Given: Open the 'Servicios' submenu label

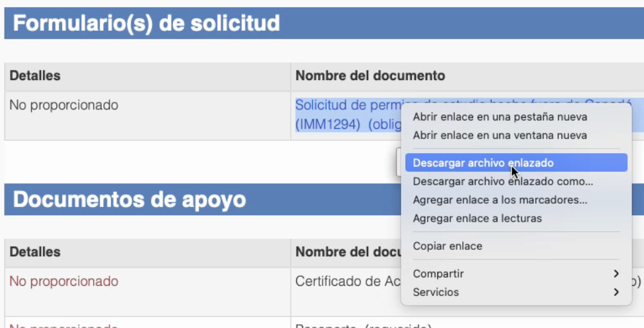Looking at the screenshot, I should [x=435, y=292].
